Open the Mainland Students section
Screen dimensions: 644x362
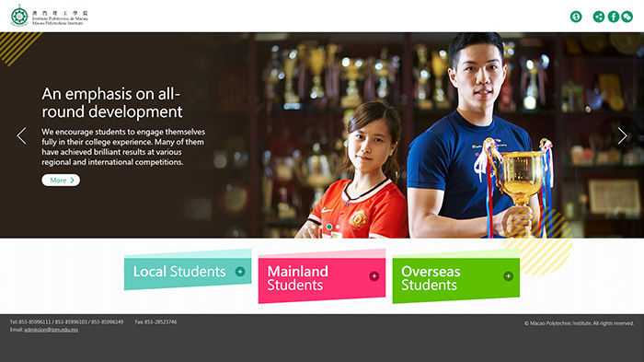[322, 276]
